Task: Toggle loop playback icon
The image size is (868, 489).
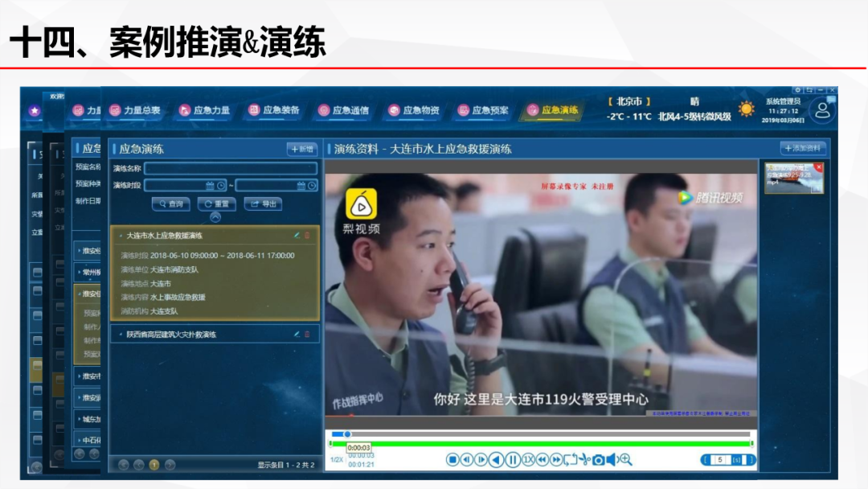Action: 570,460
